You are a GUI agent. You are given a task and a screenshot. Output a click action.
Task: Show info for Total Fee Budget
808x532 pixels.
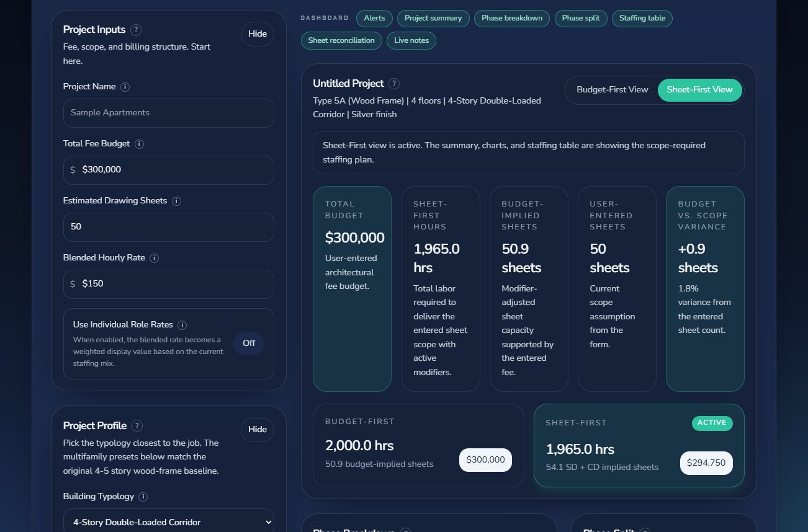139,144
